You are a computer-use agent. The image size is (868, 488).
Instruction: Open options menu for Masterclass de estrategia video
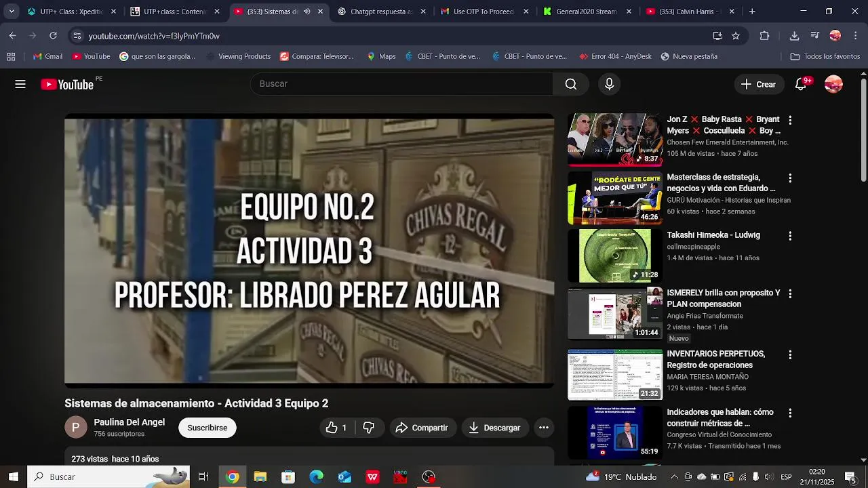click(x=789, y=178)
